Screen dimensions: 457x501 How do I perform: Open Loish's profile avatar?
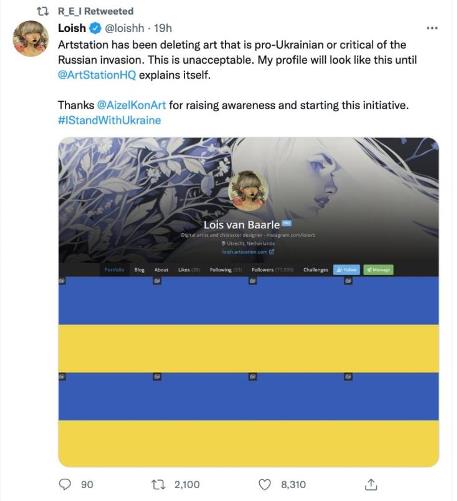coord(31,38)
